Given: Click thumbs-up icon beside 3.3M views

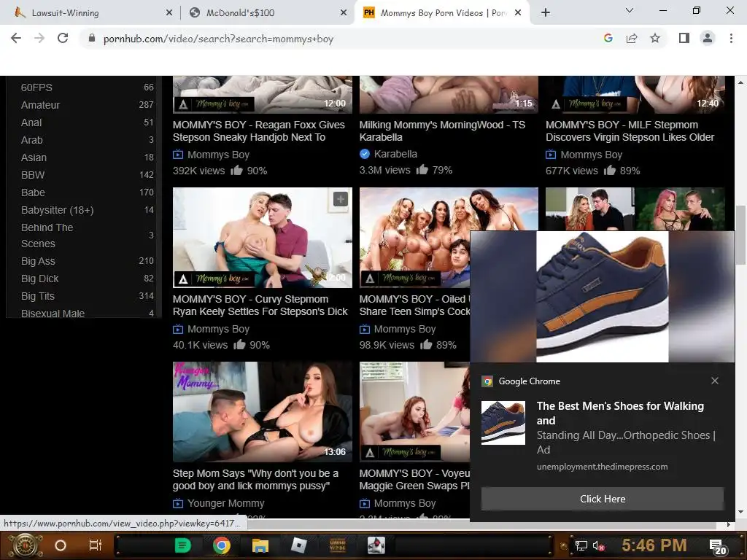Looking at the screenshot, I should pyautogui.click(x=422, y=169).
